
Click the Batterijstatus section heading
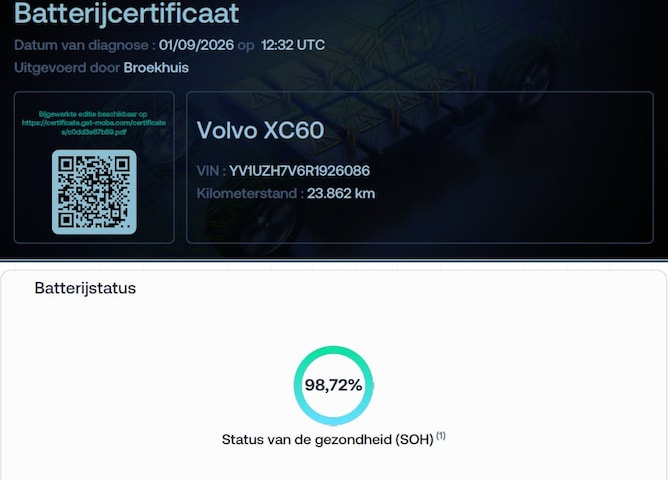click(85, 288)
